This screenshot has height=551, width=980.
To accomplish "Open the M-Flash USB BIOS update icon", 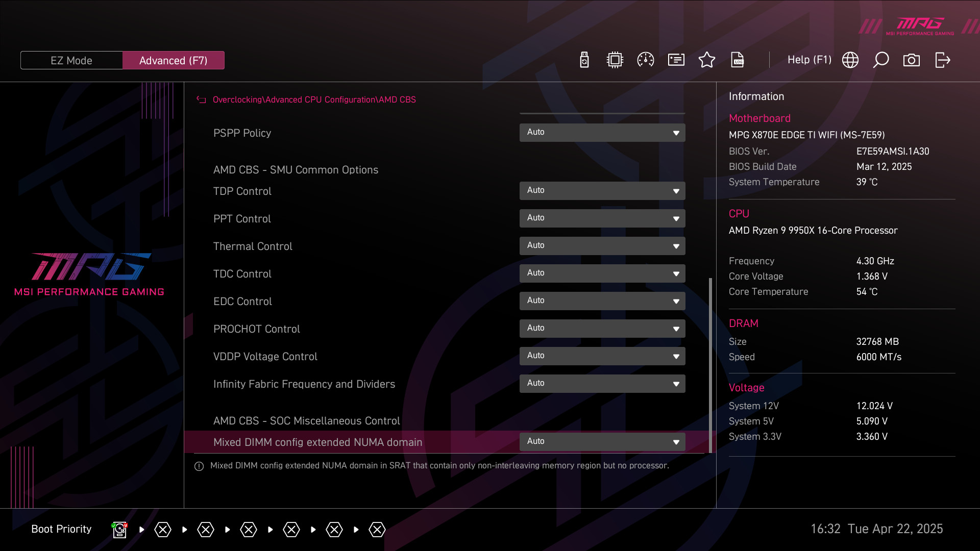I will 584,60.
